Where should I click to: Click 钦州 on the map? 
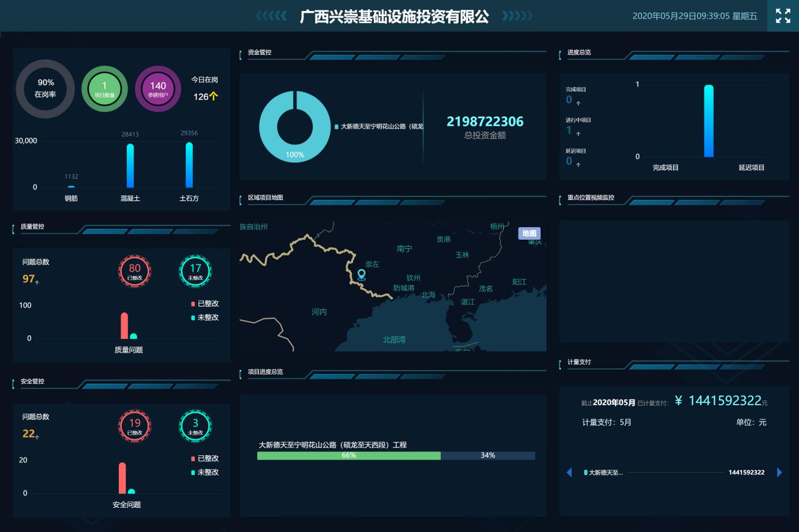[x=414, y=278]
